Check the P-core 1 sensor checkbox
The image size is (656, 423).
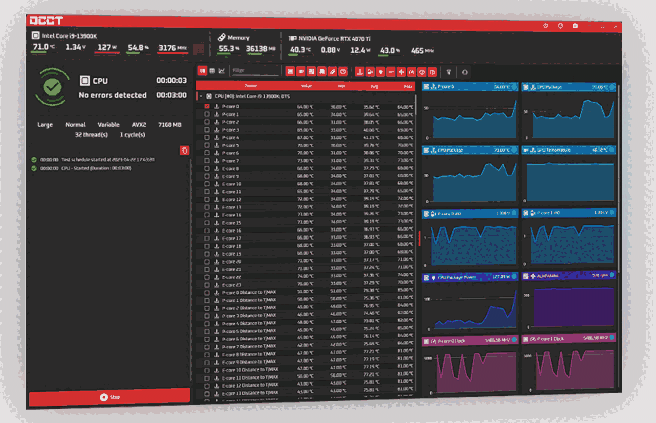pyautogui.click(x=207, y=114)
